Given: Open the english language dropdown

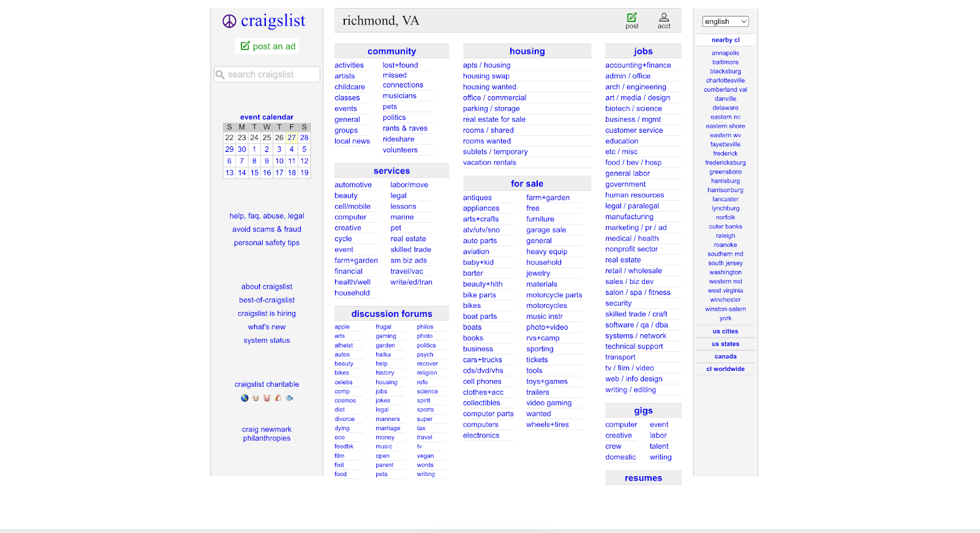Looking at the screenshot, I should [725, 21].
